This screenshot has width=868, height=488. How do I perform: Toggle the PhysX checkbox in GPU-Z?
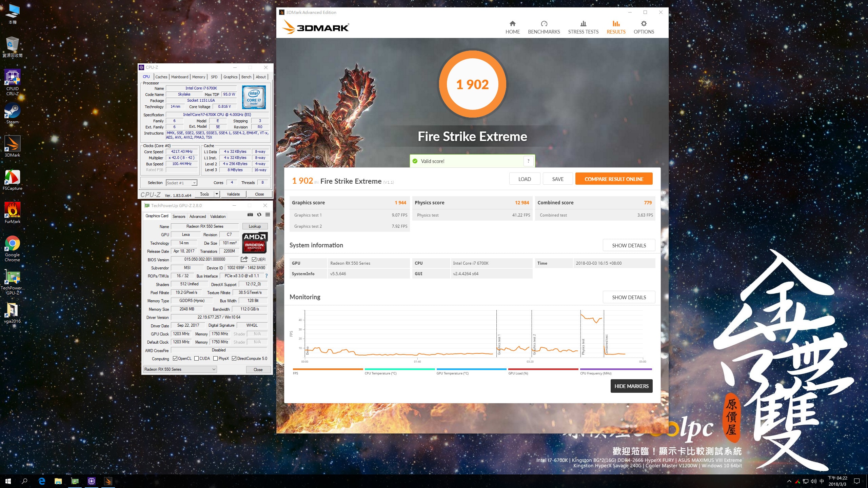point(215,359)
